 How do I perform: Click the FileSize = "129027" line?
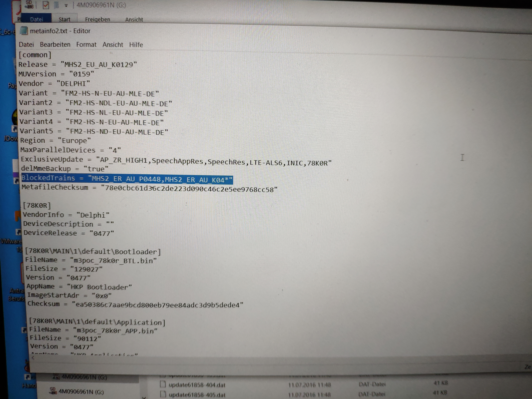pyautogui.click(x=64, y=269)
